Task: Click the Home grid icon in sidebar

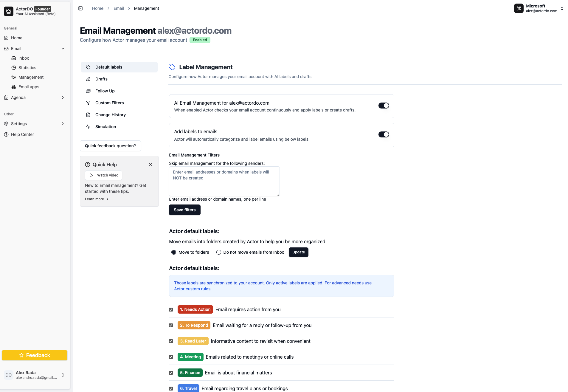Action: coord(6,38)
